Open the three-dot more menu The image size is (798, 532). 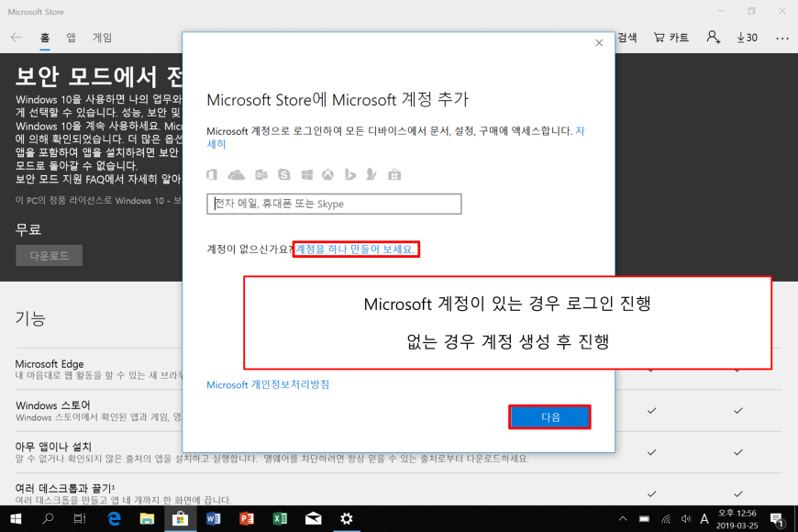coord(782,39)
